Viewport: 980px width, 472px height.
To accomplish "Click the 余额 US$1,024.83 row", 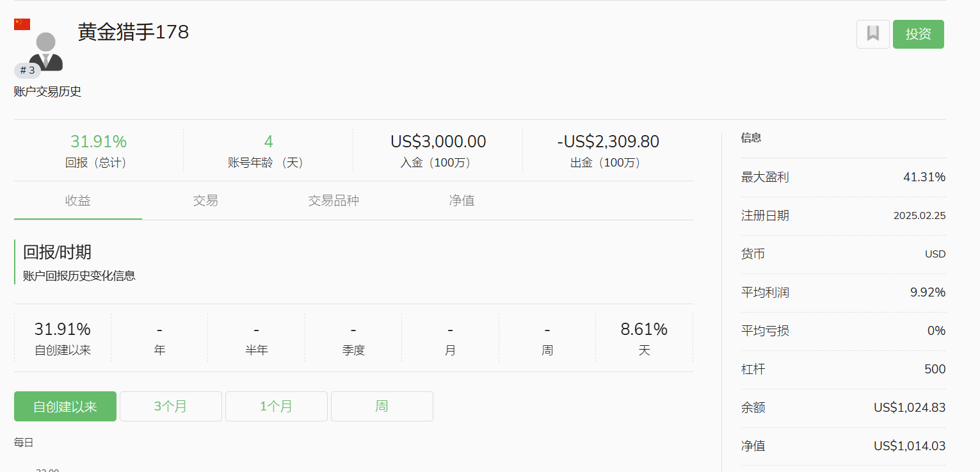I will pos(843,408).
